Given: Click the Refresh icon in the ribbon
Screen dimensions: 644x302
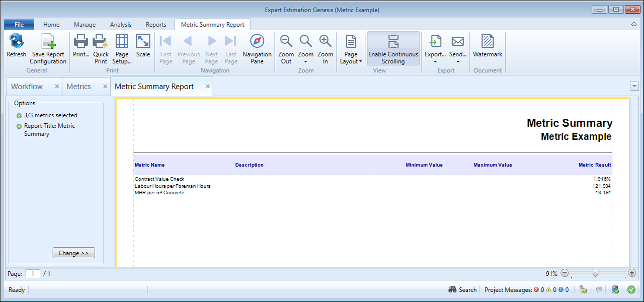Looking at the screenshot, I should 16,41.
